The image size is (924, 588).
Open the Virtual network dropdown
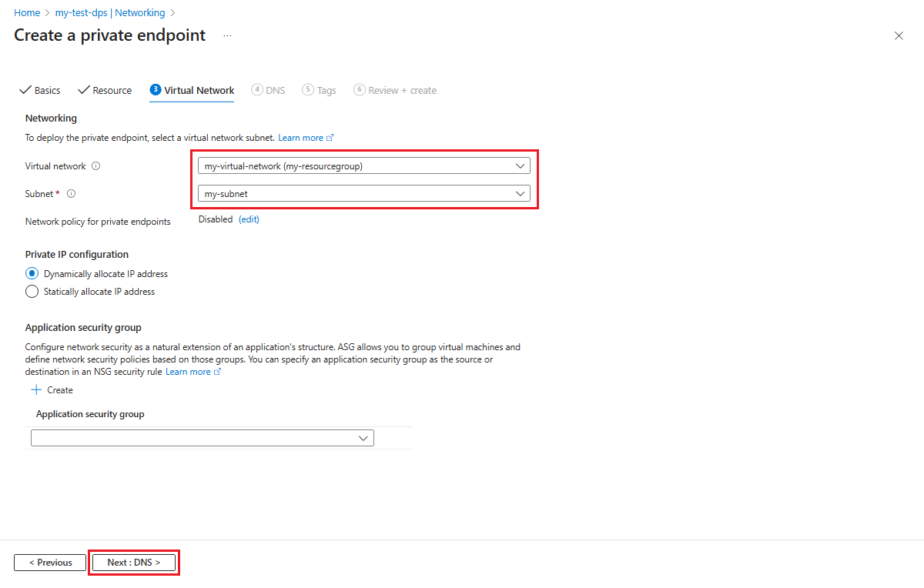[x=521, y=165]
